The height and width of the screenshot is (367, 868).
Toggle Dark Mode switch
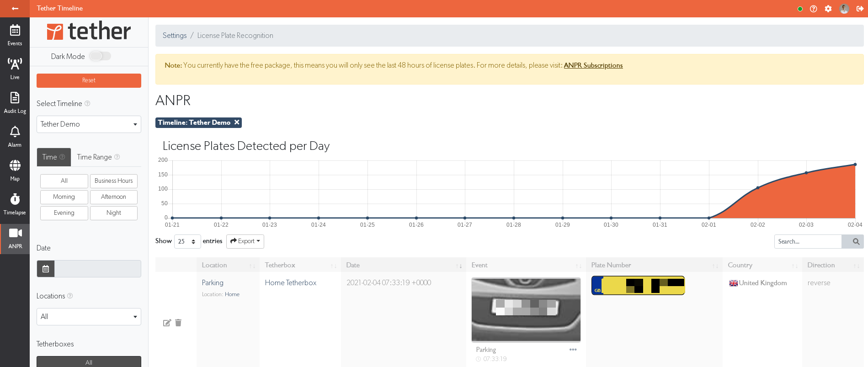click(100, 56)
